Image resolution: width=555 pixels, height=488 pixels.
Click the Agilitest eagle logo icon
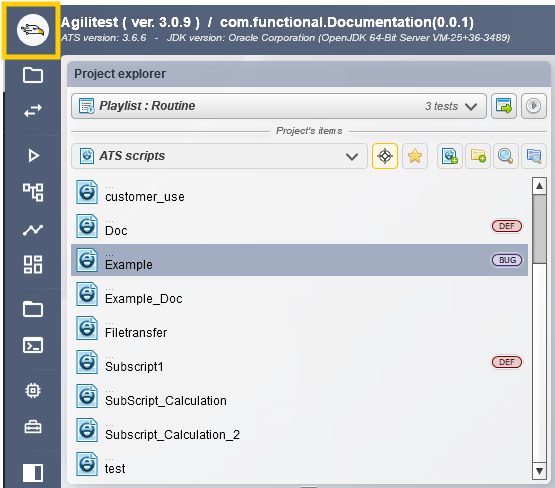[x=33, y=30]
